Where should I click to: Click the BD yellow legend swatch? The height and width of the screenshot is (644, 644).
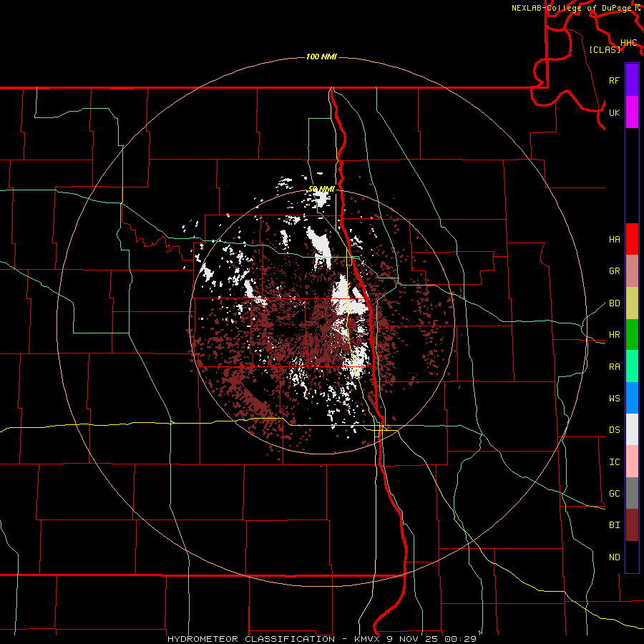point(632,303)
